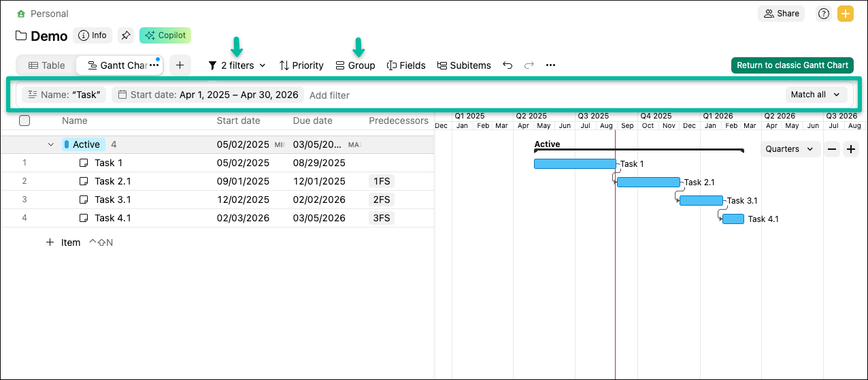Click the Demo folder icon
Viewport: 868px width, 380px height.
coord(21,36)
